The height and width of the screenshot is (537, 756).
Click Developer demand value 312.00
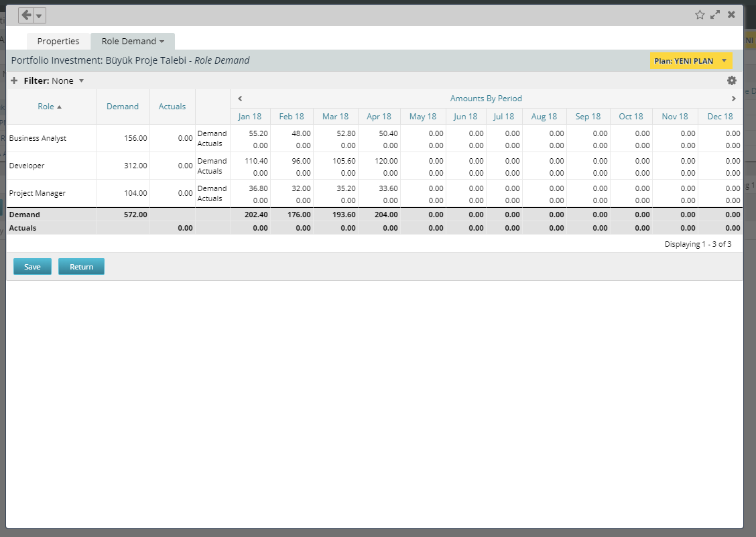pos(135,166)
